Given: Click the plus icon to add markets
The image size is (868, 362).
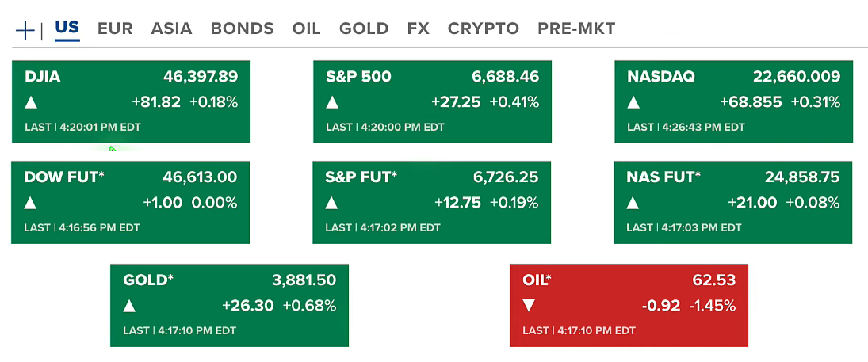Looking at the screenshot, I should pos(25,30).
